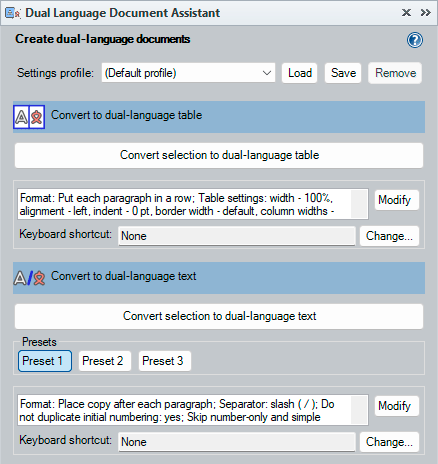Click the text conversion Keyboard shortcut field

coord(237,442)
